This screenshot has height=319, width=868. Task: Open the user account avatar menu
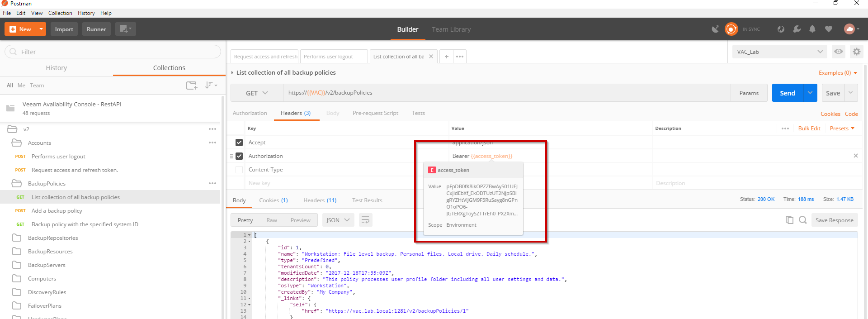tap(851, 29)
